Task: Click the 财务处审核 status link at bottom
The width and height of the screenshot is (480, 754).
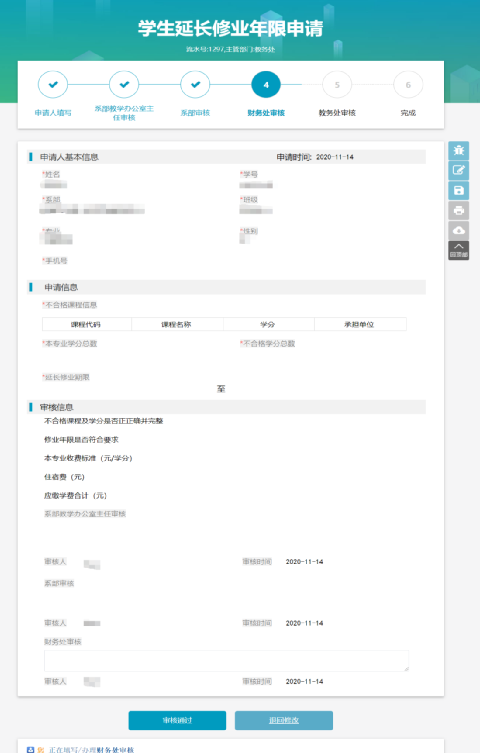Action: 115,750
